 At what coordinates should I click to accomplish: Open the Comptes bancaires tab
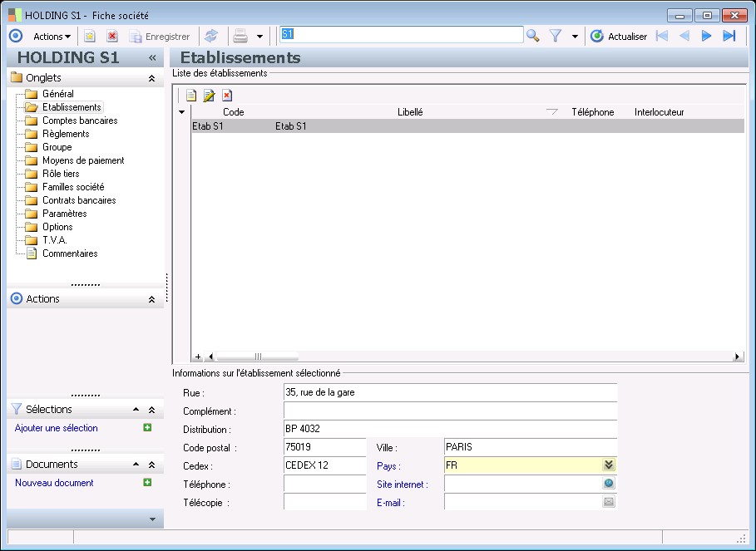[80, 121]
